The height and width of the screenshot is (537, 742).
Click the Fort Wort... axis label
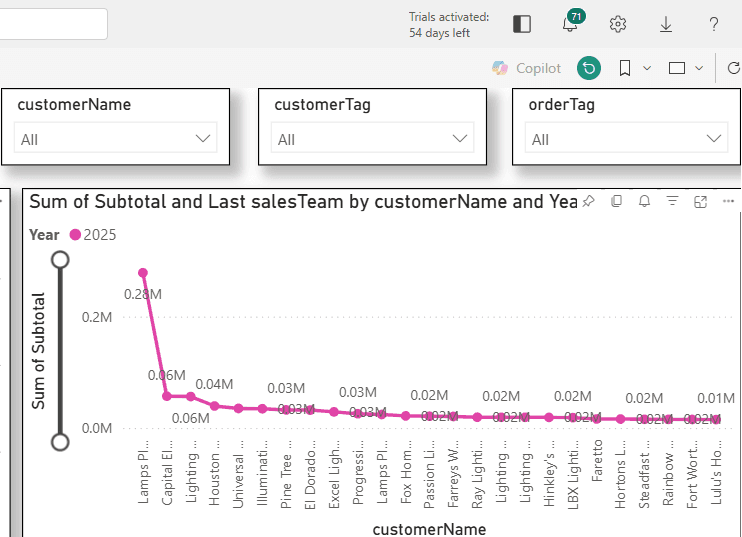coord(692,475)
